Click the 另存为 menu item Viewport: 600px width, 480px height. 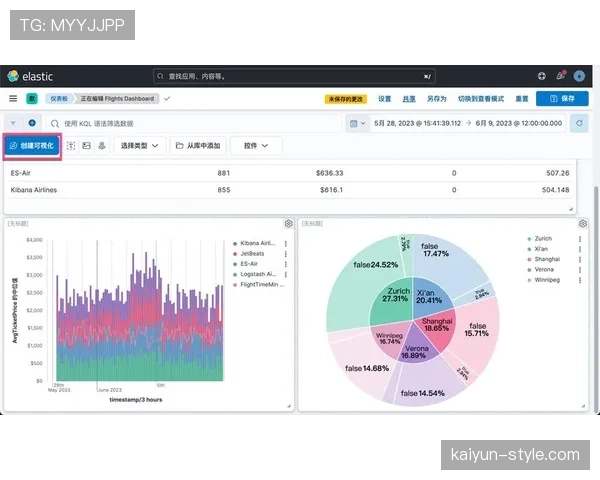click(x=436, y=99)
